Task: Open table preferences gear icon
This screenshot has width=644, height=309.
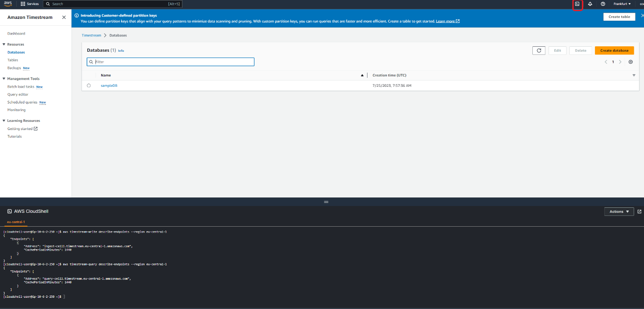Action: pos(630,62)
